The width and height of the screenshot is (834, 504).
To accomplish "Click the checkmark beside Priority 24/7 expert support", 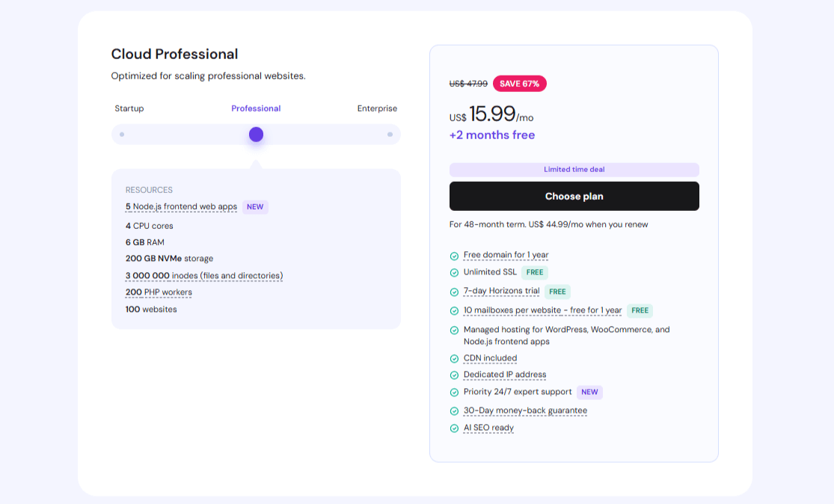I will [455, 392].
